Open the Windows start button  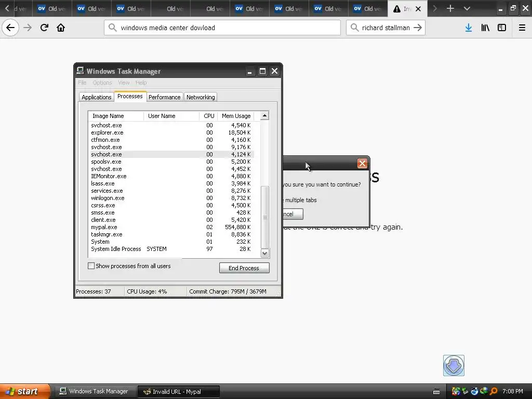[x=25, y=391]
